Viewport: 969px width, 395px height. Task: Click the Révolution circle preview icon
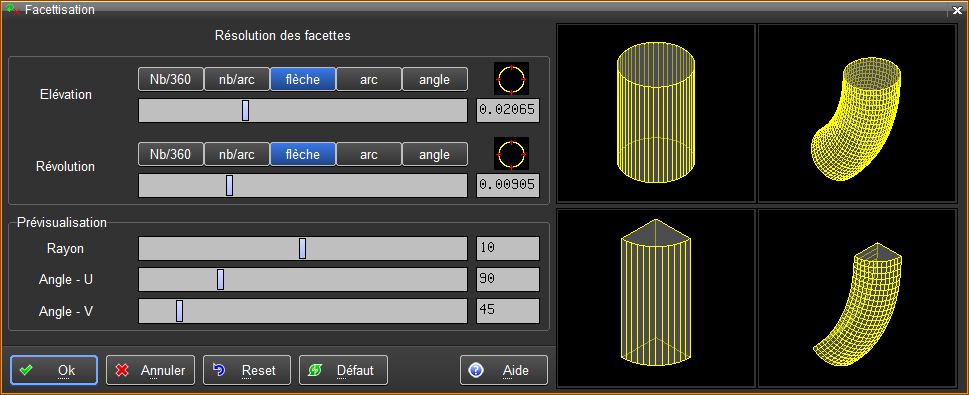[x=512, y=154]
